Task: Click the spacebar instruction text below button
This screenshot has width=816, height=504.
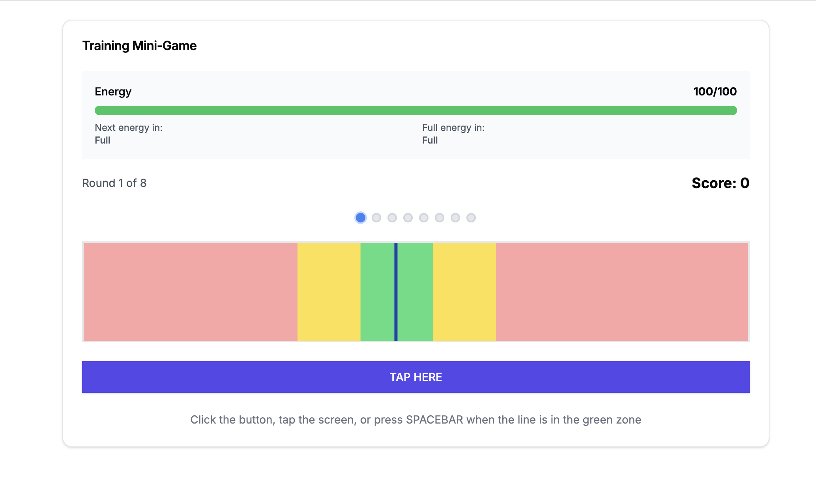Action: click(415, 420)
